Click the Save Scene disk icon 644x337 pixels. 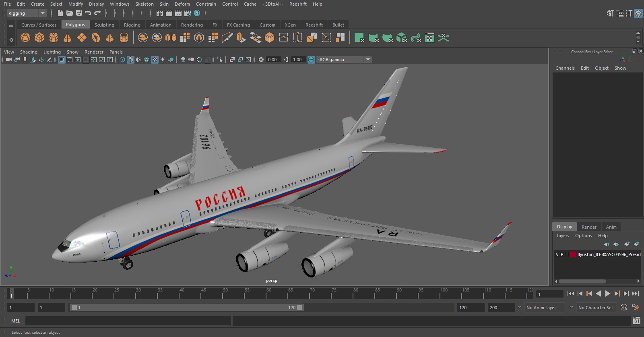pyautogui.click(x=79, y=13)
